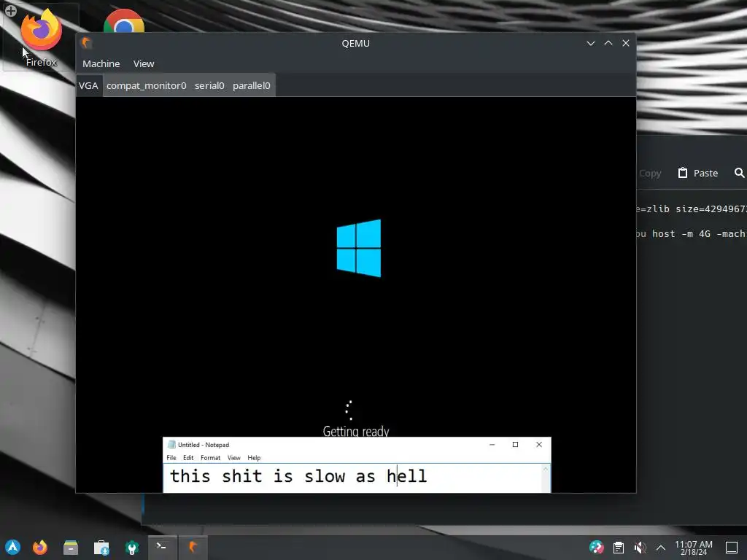Open the clock showing 11:07 AM

[694, 548]
